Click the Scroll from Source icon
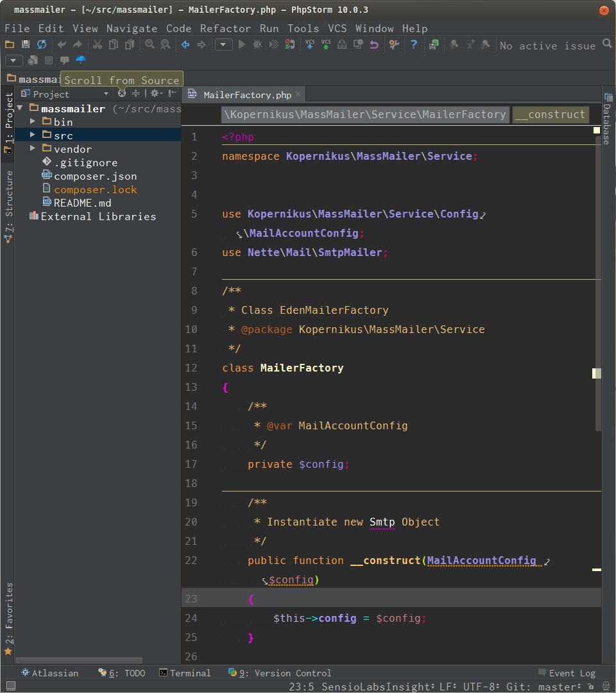This screenshot has height=693, width=616. (122, 94)
